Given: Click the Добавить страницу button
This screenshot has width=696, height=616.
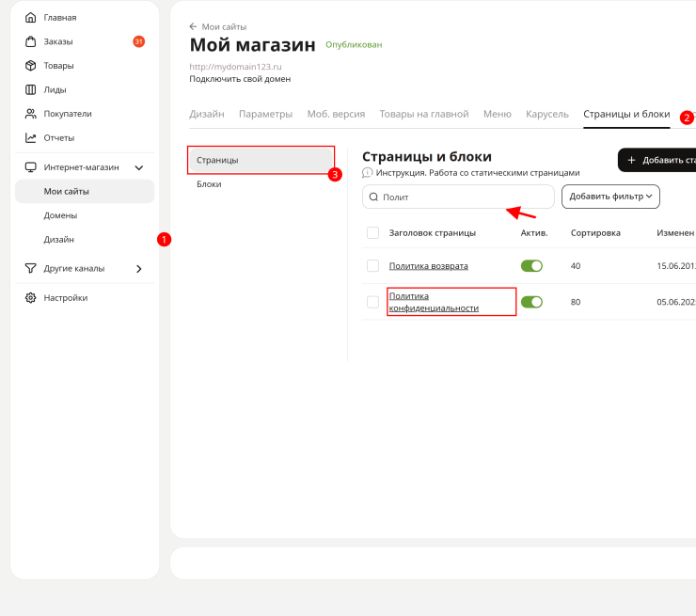Looking at the screenshot, I should (x=656, y=160).
